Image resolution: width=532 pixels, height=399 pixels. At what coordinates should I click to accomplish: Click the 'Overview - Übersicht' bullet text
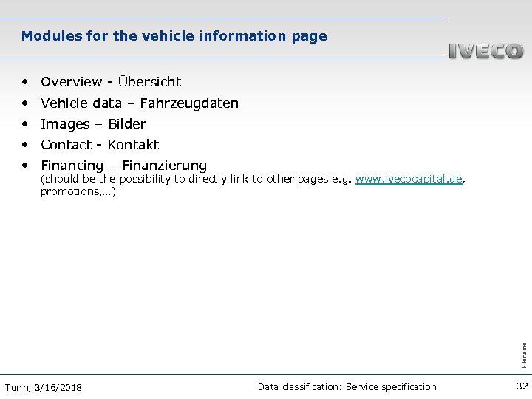[x=111, y=81]
